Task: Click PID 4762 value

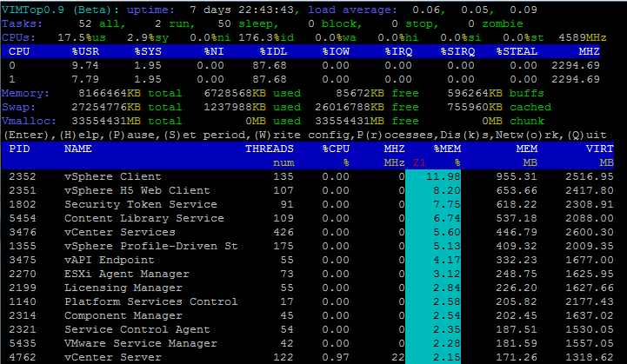Action: [x=23, y=357]
